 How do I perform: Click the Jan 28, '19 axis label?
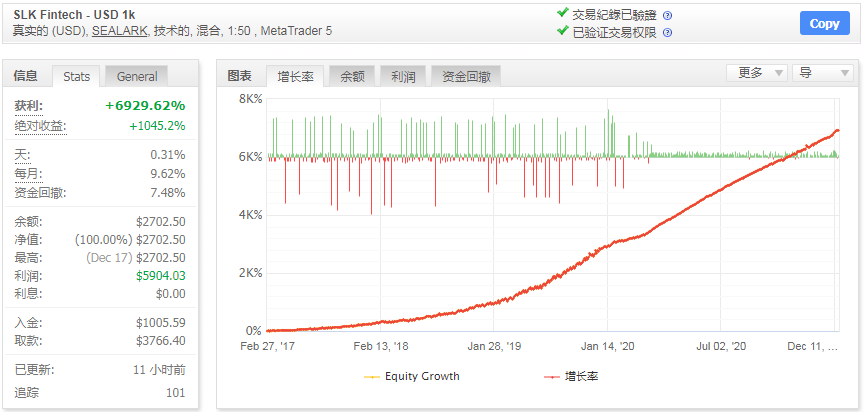click(494, 346)
